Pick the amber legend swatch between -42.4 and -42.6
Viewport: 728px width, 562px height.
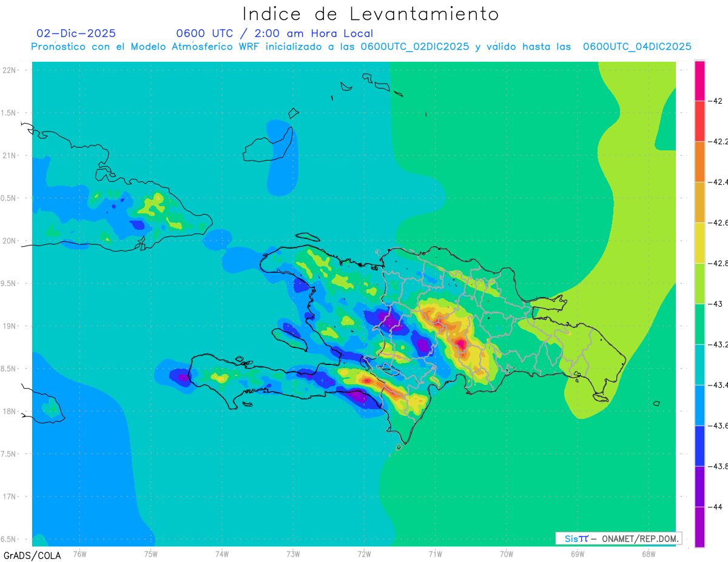coord(699,202)
